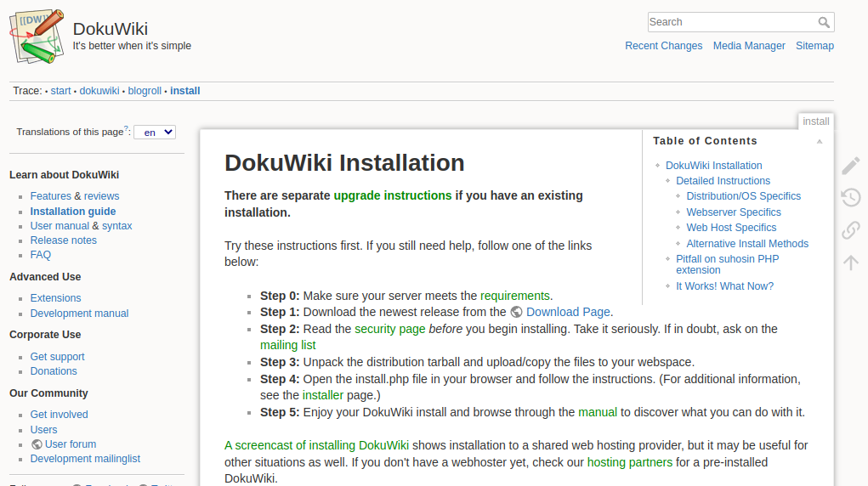Screen dimensions: 868x486
Task: Jump to DokuWiki Installation in contents
Action: point(713,166)
